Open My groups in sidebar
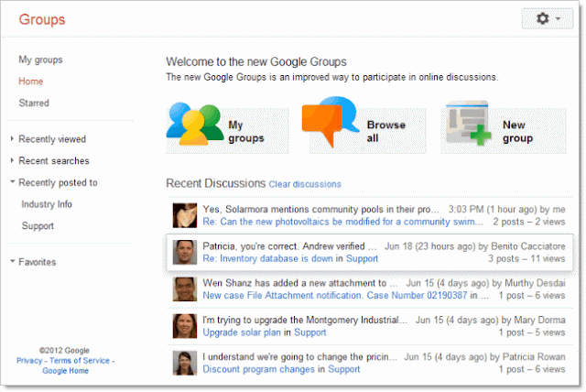 point(40,60)
